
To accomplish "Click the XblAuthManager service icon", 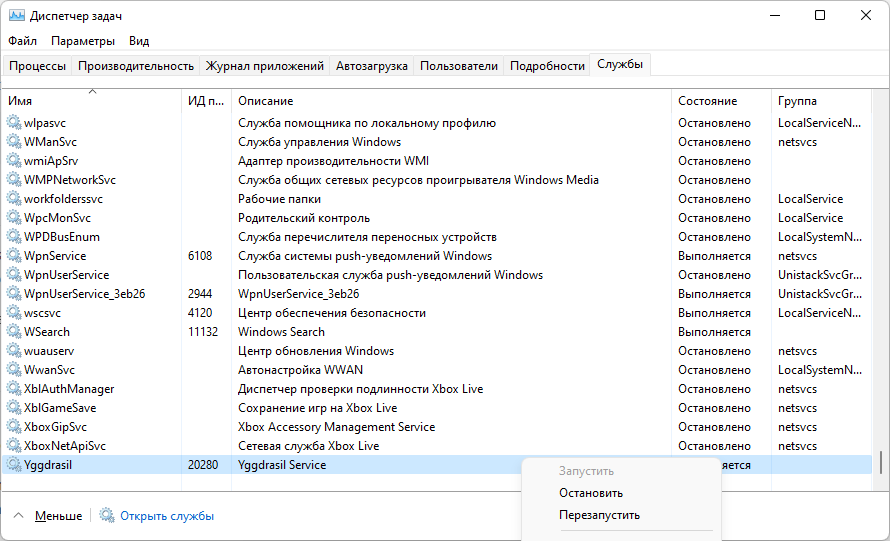I will (14, 389).
